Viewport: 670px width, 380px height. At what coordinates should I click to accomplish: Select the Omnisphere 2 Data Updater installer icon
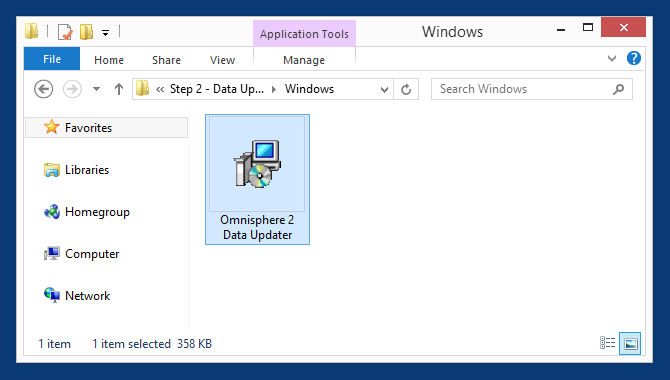[x=257, y=164]
